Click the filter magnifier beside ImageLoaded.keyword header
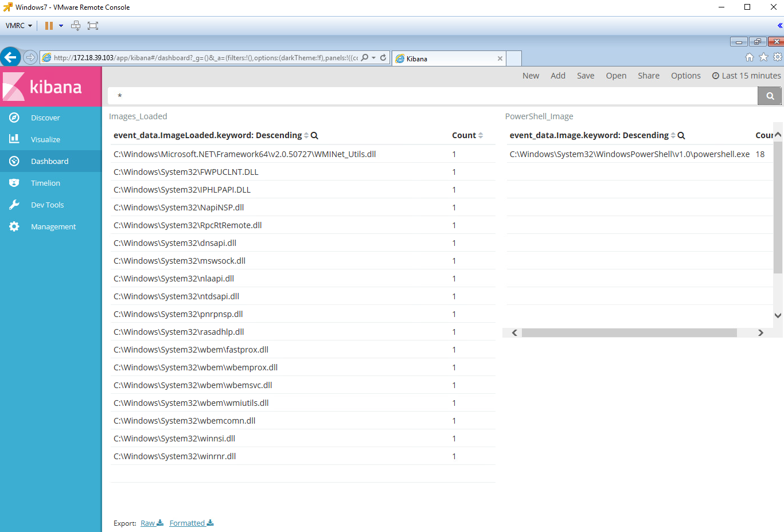Viewport: 784px width, 532px height. pyautogui.click(x=314, y=136)
